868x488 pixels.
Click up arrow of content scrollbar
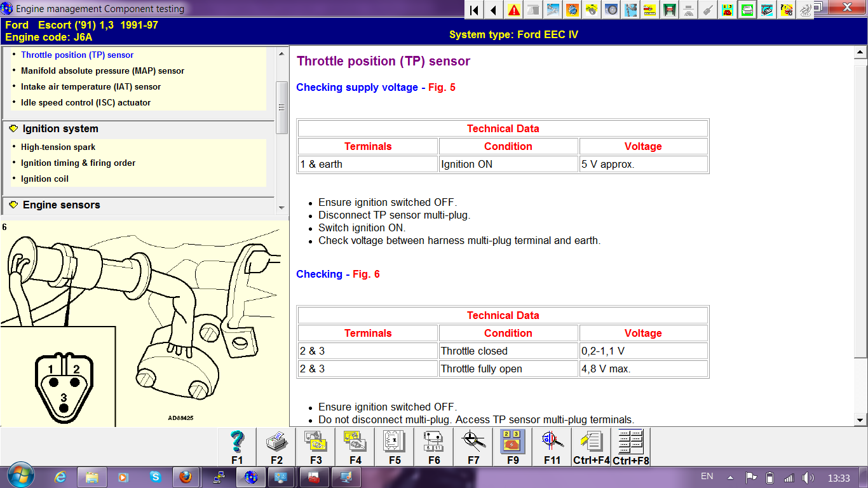tap(860, 53)
